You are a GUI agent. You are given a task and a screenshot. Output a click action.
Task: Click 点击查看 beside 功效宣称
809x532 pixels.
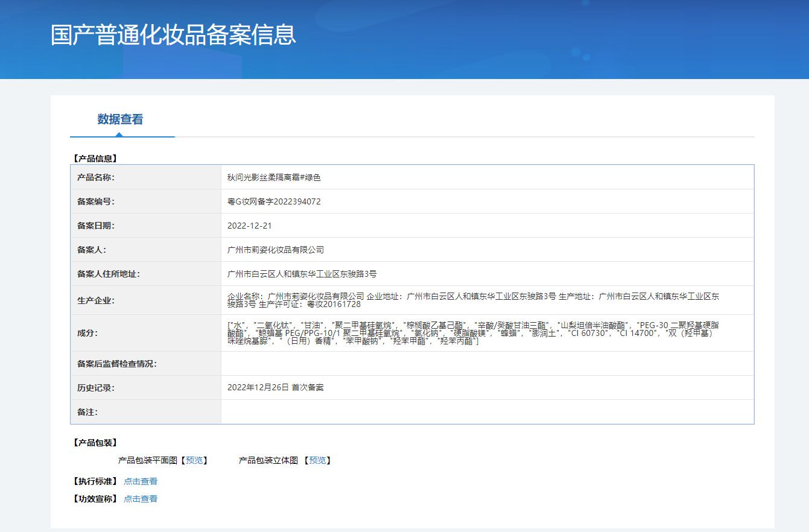(141, 499)
